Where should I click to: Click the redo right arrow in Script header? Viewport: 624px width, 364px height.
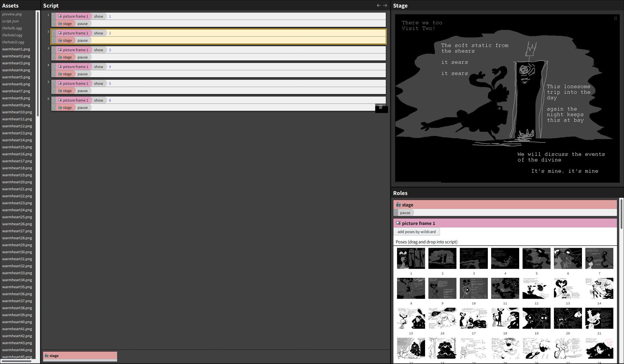click(x=385, y=5)
